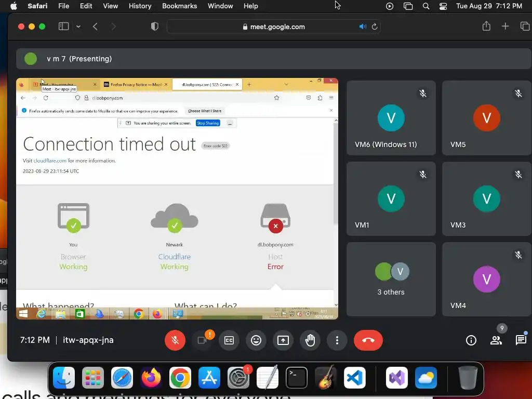The image size is (532, 399).
Task: Open the Window menu
Action: (220, 6)
